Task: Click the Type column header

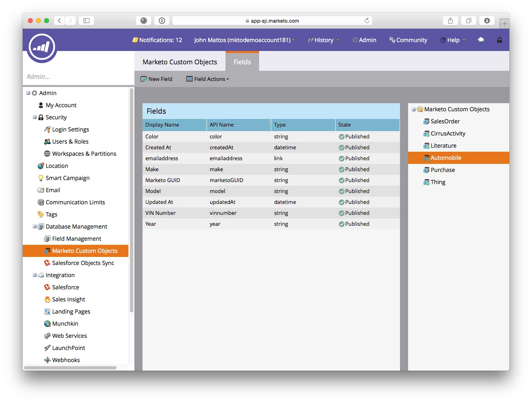Action: (303, 125)
